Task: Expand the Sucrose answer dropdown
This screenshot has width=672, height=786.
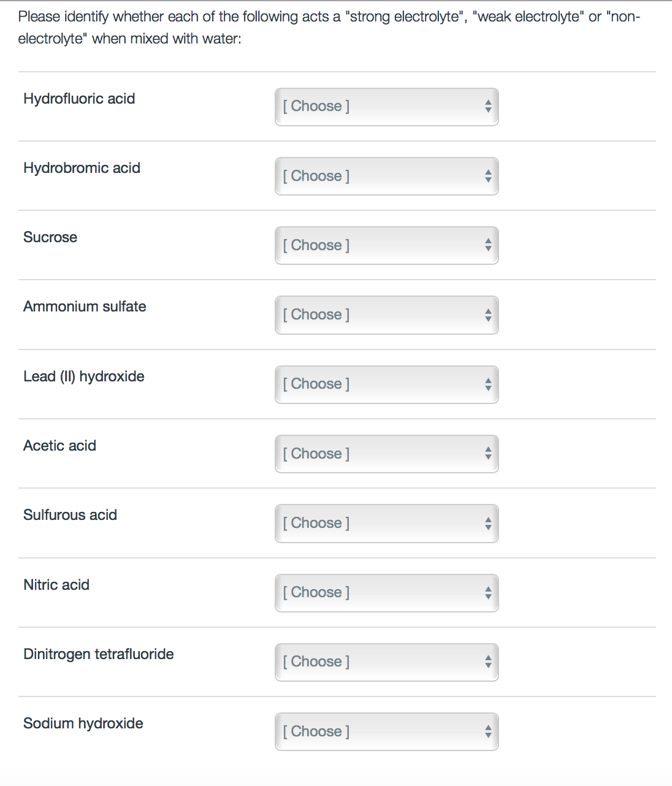Action: pos(386,245)
